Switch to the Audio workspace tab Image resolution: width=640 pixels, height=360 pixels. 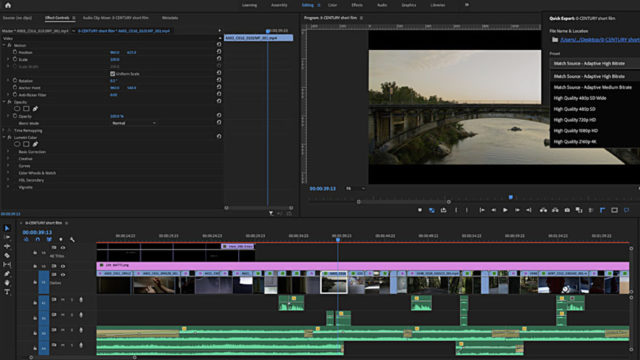[382, 5]
